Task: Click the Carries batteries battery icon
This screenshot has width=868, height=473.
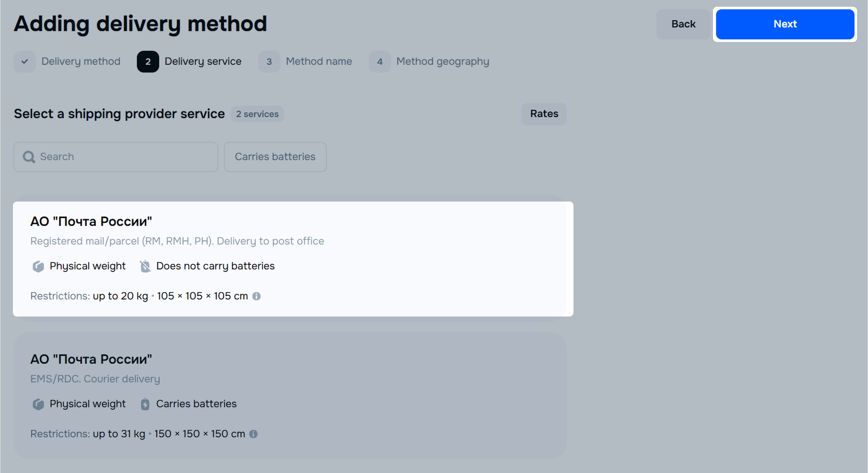Action: tap(145, 404)
